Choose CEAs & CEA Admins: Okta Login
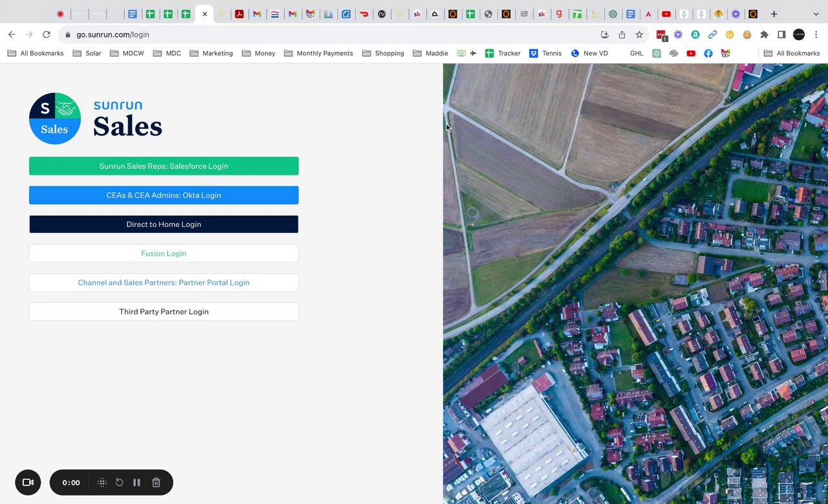 (164, 195)
